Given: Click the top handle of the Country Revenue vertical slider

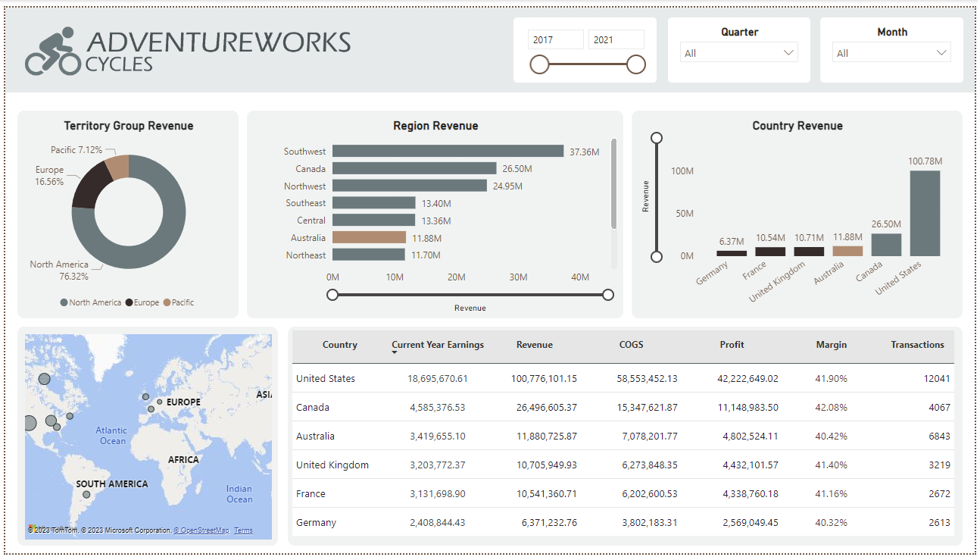Looking at the screenshot, I should (x=657, y=138).
